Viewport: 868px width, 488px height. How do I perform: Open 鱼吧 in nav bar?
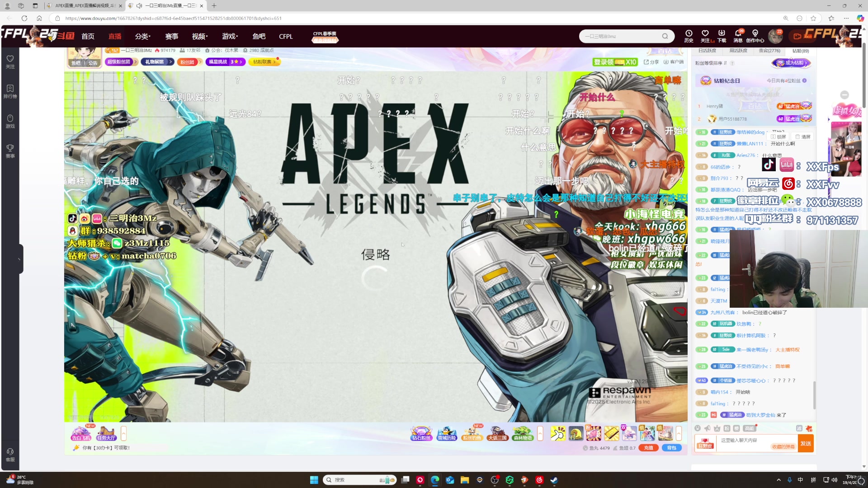[x=259, y=36]
